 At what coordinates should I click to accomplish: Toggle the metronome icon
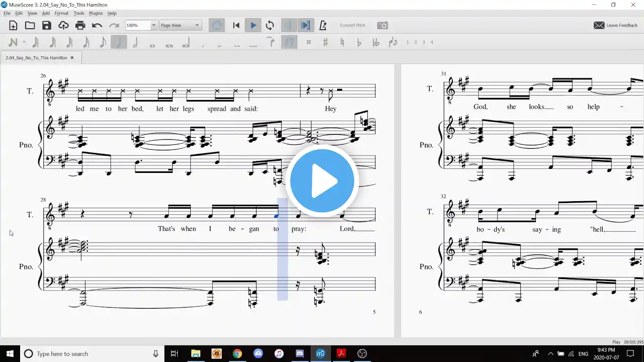pyautogui.click(x=323, y=25)
